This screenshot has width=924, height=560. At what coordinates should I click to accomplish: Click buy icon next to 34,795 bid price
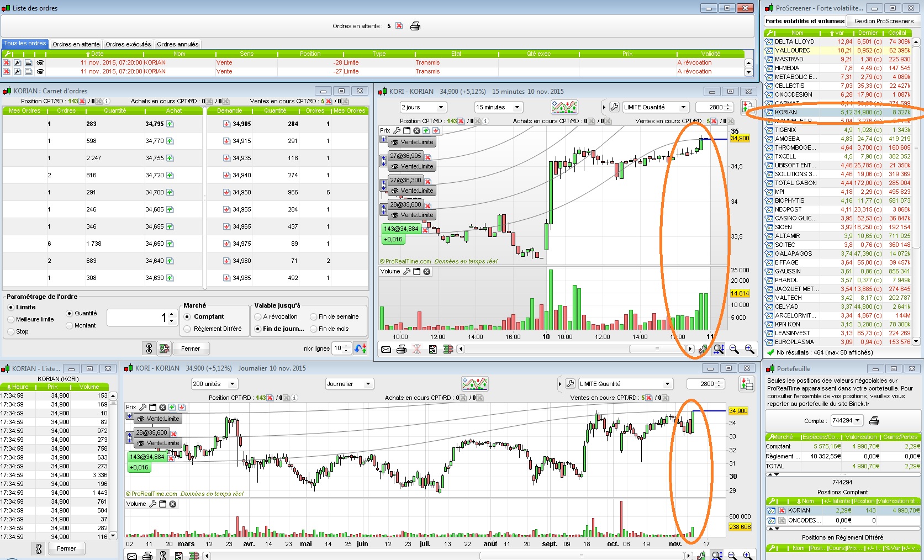coord(170,124)
